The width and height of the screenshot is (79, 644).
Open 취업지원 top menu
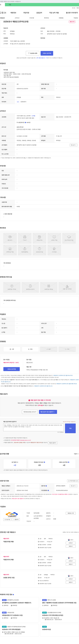click(x=26, y=13)
